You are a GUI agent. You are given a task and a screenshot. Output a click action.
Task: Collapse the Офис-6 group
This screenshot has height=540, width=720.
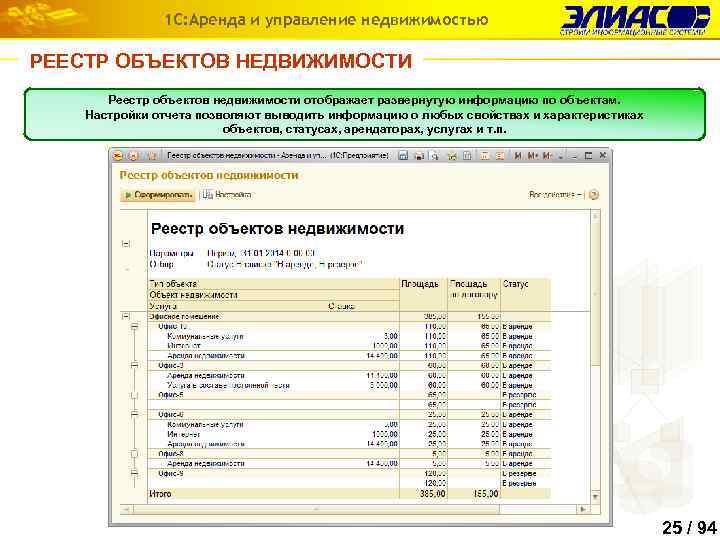point(135,415)
